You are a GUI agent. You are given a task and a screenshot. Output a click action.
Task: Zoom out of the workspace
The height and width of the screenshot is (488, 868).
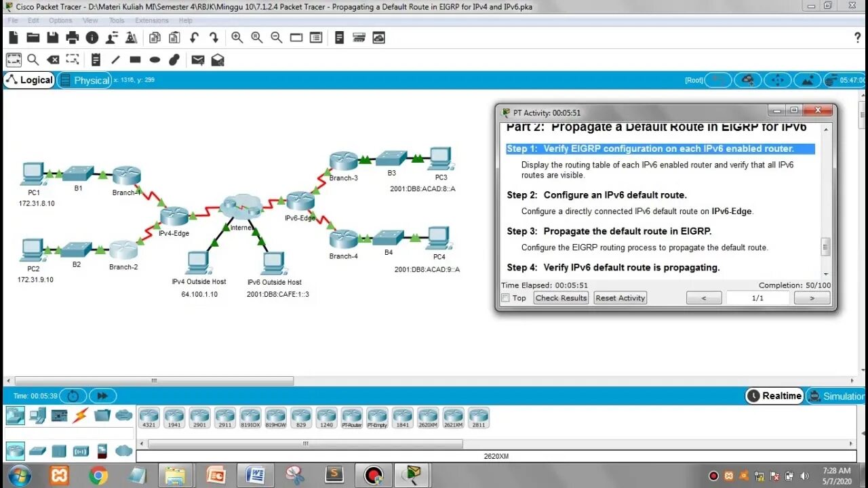276,37
